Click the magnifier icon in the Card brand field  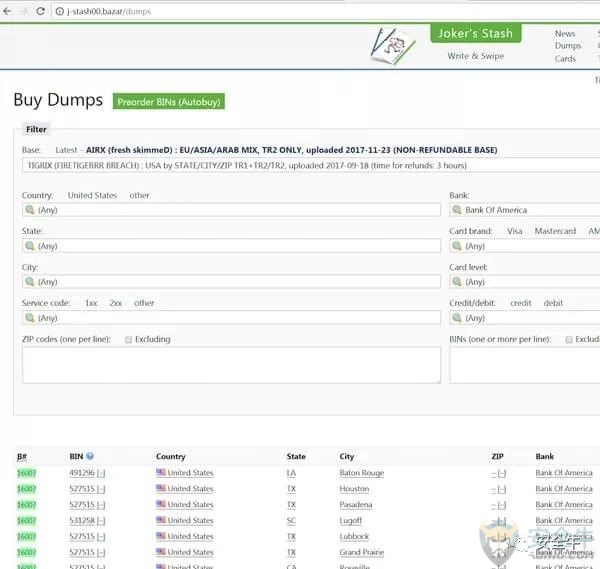(x=457, y=246)
